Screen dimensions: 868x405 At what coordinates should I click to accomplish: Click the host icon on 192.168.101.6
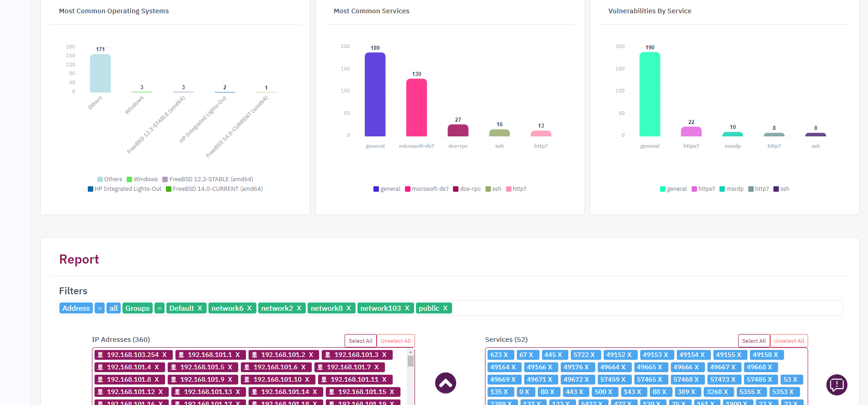point(247,367)
